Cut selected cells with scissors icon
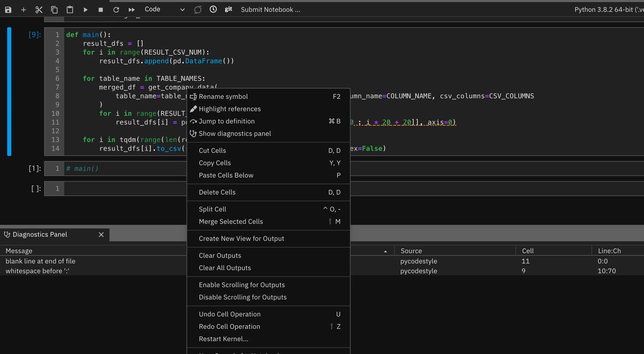Image resolution: width=644 pixels, height=354 pixels. (39, 10)
